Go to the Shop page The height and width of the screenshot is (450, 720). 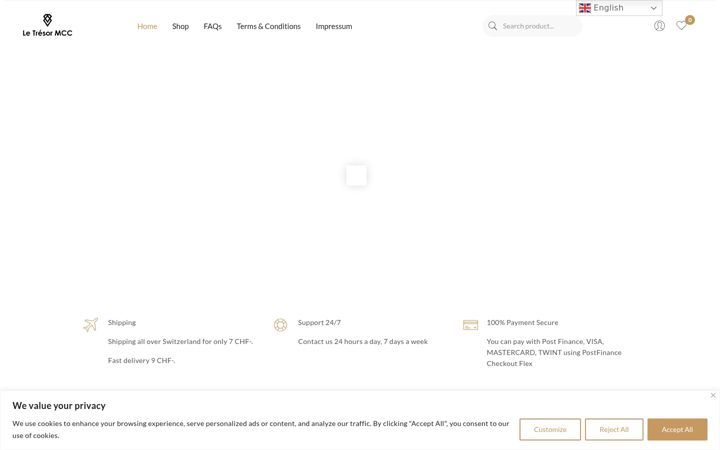tap(180, 26)
